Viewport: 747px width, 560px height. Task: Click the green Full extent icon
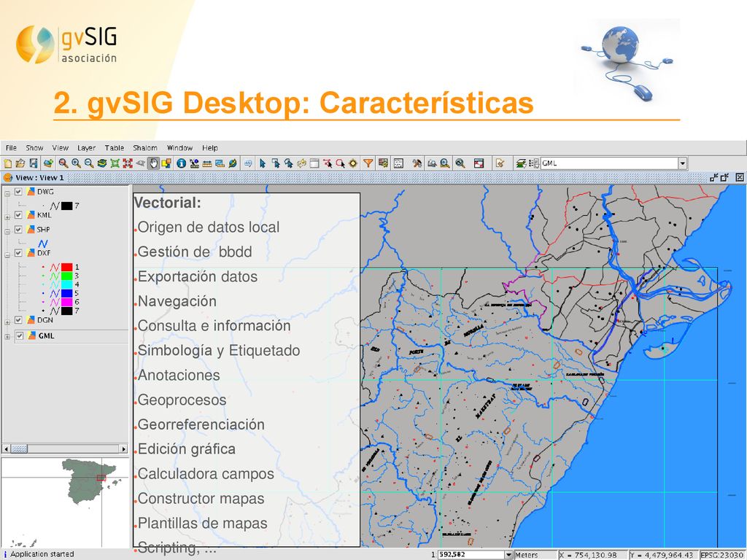tap(115, 163)
